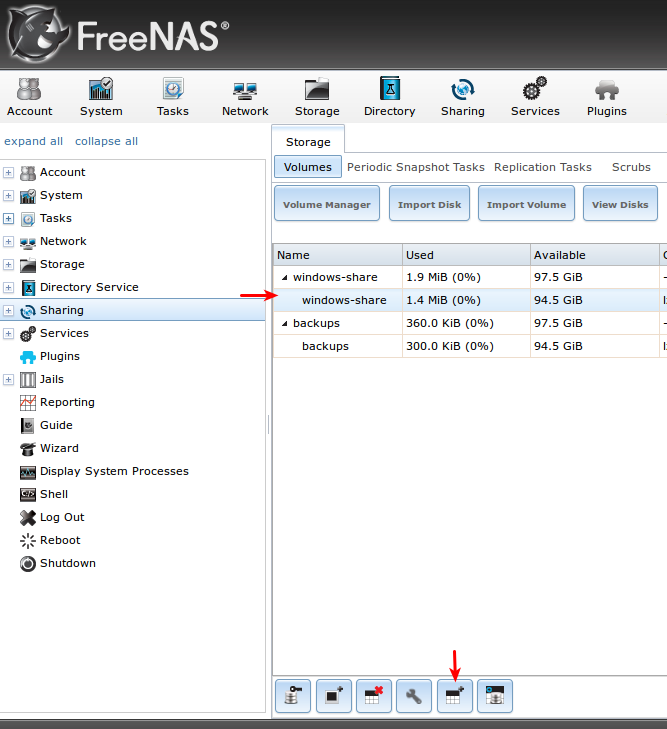
Task: Switch to Replication Tasks tab
Action: pyautogui.click(x=542, y=167)
